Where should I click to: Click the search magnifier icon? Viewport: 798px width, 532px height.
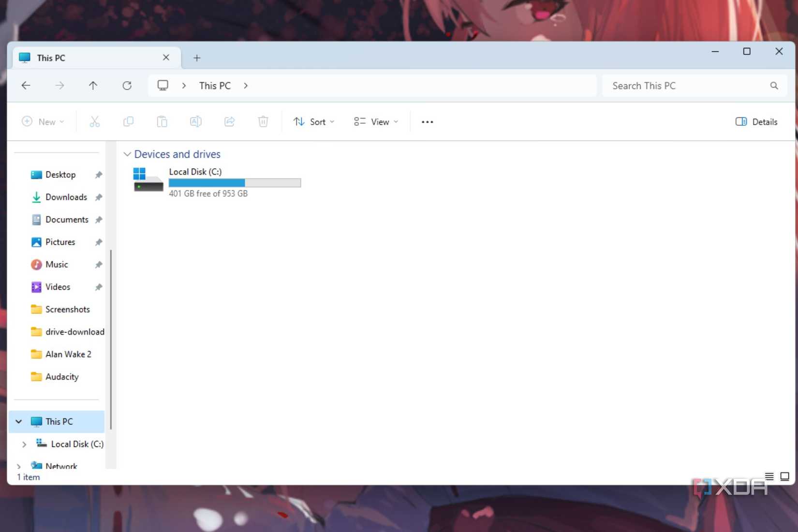[x=774, y=86]
